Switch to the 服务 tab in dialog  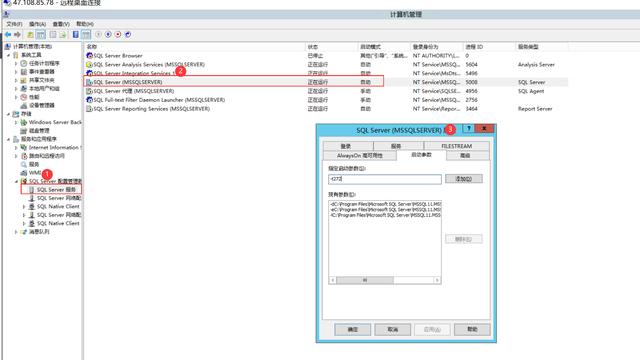[398, 146]
